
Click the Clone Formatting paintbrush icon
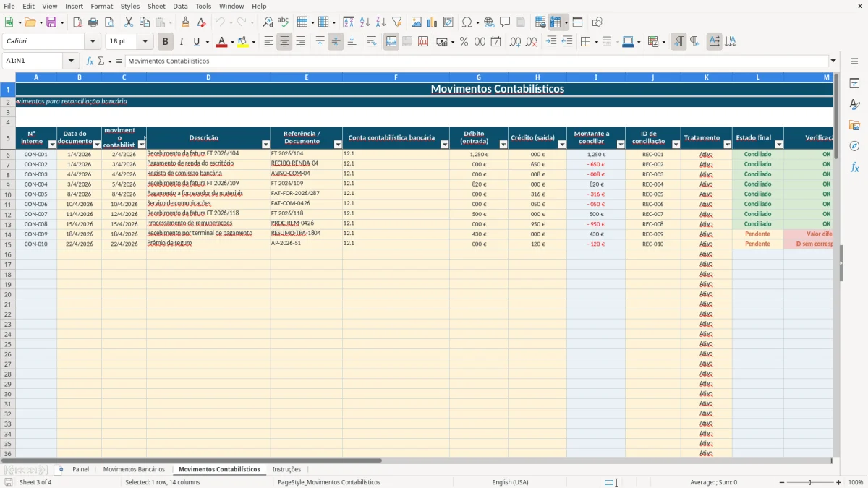coord(186,22)
